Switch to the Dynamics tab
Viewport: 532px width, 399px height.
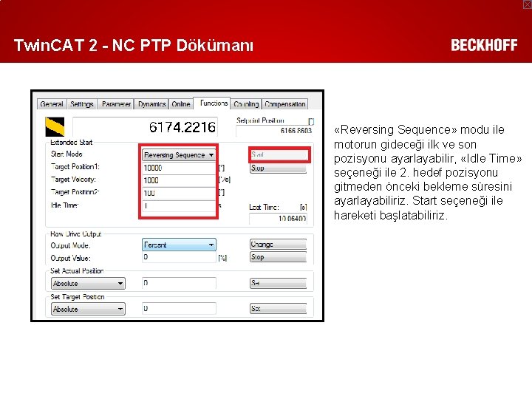(151, 104)
